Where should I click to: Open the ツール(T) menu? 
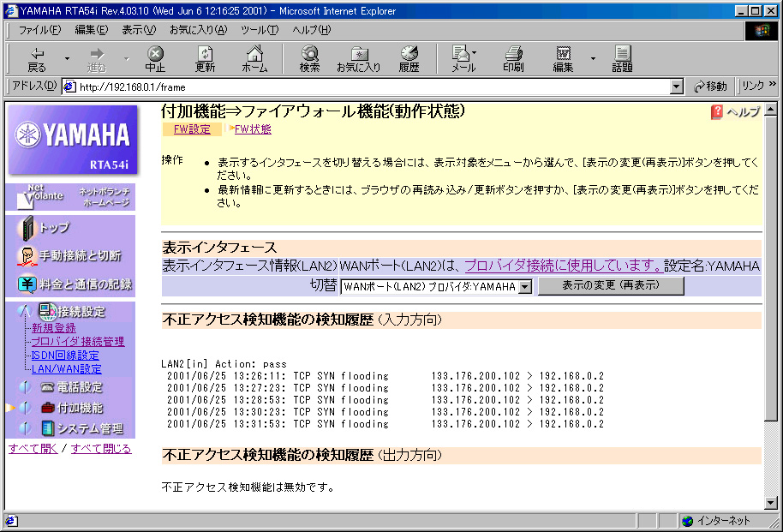[259, 30]
